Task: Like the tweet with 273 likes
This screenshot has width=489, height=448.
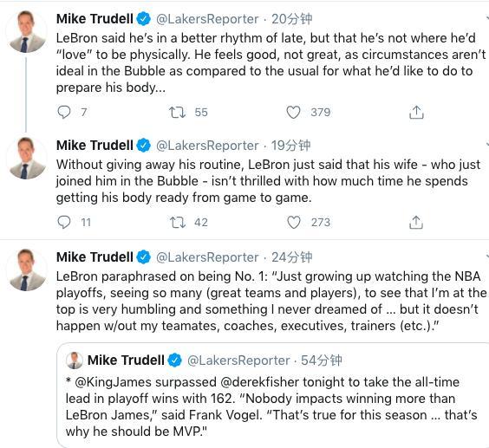Action: (x=293, y=223)
